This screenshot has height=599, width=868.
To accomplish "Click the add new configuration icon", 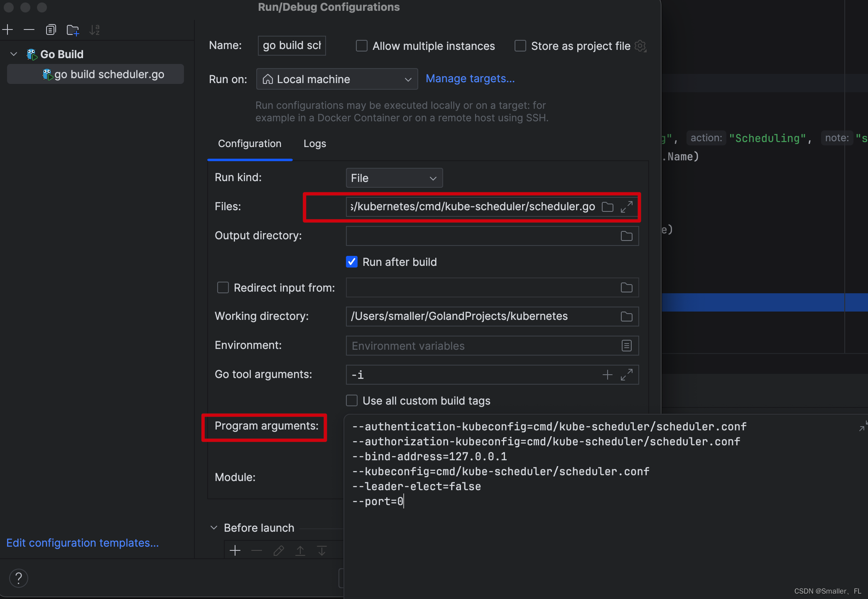I will tap(8, 29).
